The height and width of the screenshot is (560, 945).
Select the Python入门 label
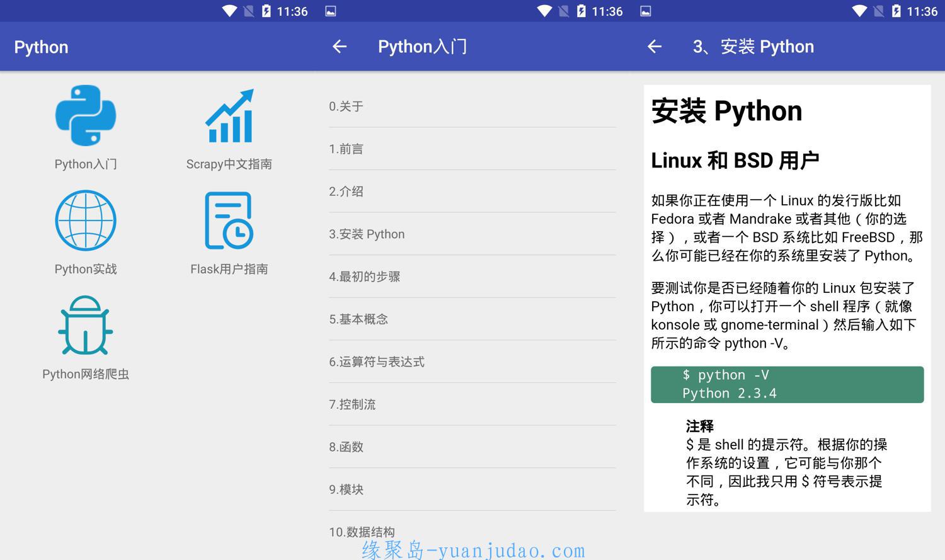point(86,164)
